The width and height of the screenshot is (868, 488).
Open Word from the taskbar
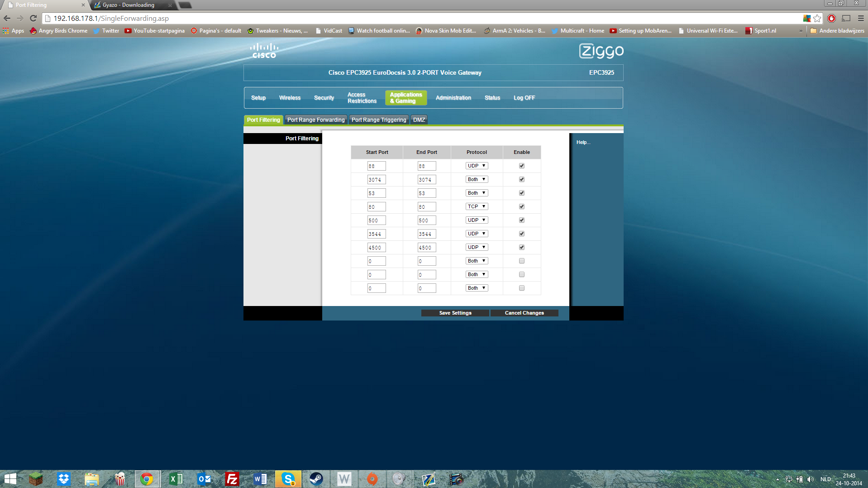[x=260, y=479]
